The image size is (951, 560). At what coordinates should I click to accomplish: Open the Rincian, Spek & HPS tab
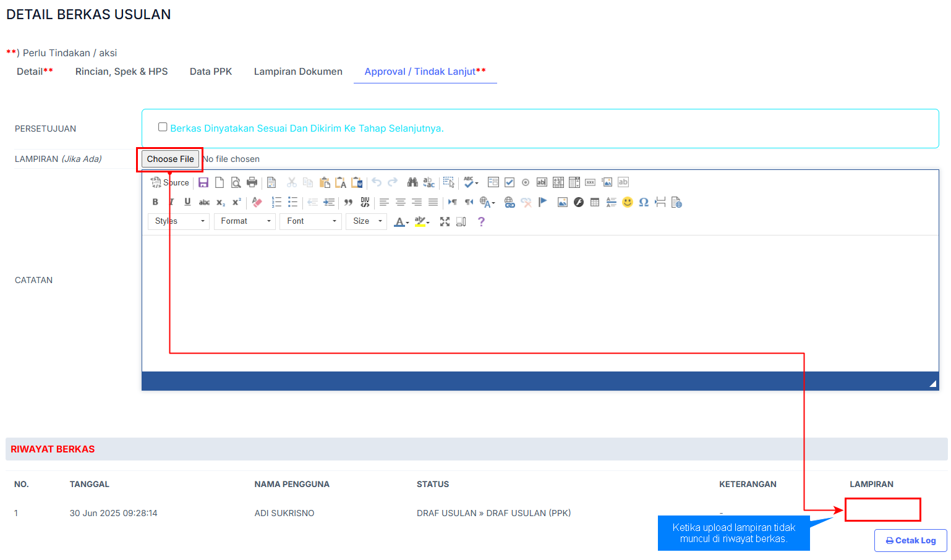coord(121,72)
